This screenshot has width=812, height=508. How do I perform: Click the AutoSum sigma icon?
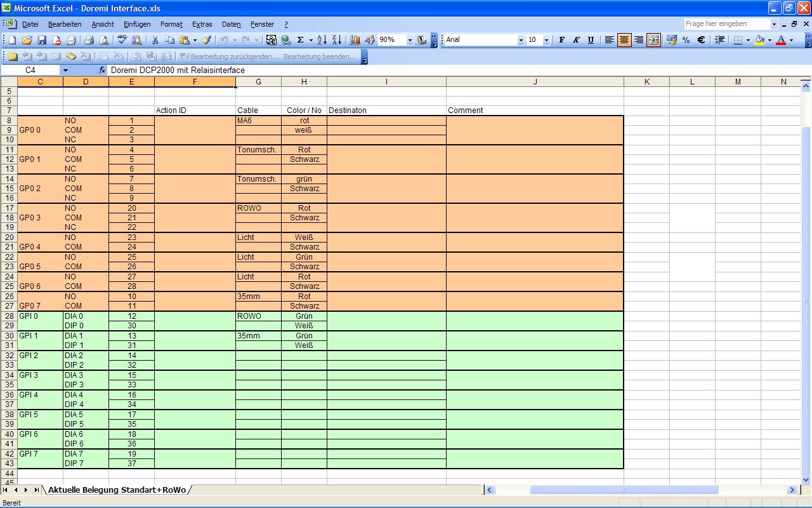pos(300,40)
